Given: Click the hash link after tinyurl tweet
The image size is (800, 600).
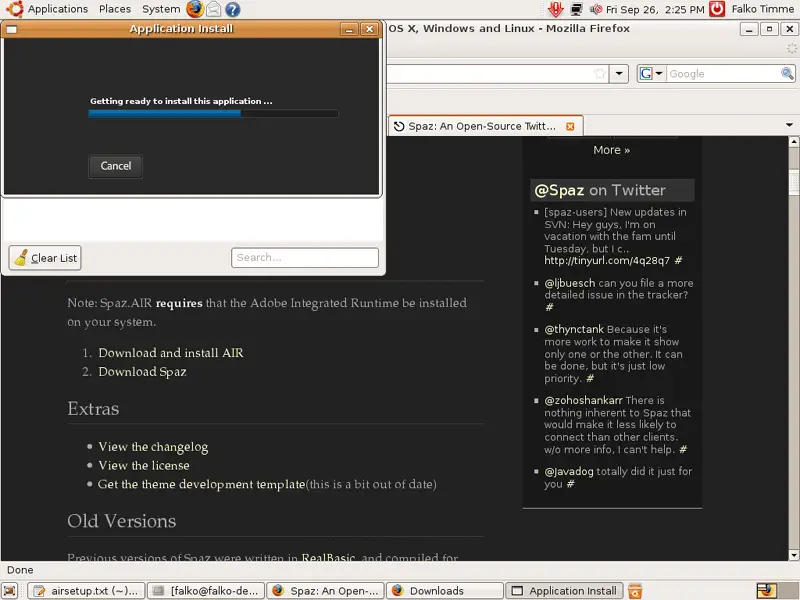Looking at the screenshot, I should [678, 261].
